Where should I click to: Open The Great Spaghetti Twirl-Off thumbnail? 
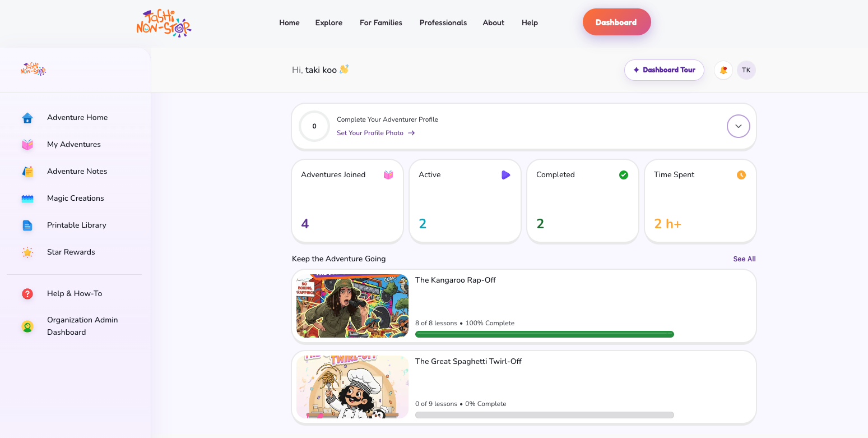point(352,387)
